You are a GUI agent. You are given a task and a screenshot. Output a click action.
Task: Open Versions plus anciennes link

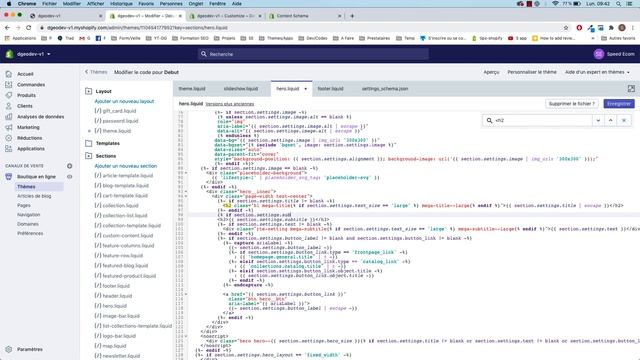(x=229, y=104)
